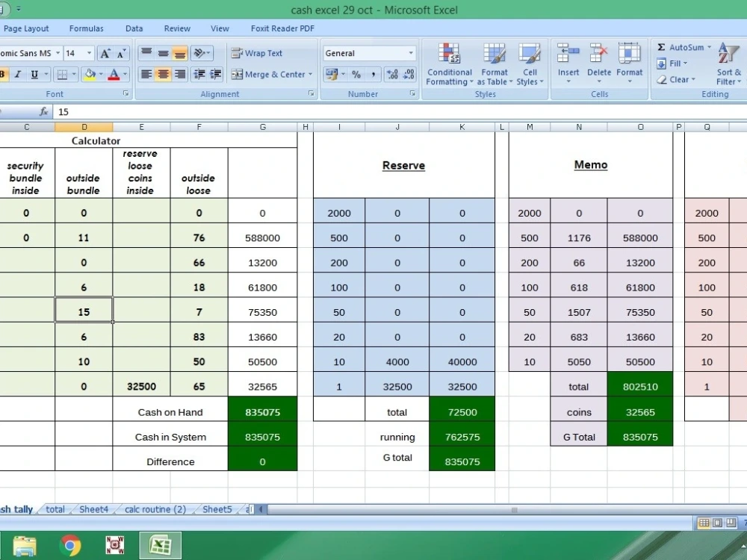Open Cell Styles gallery
The image size is (747, 560).
coord(530,63)
